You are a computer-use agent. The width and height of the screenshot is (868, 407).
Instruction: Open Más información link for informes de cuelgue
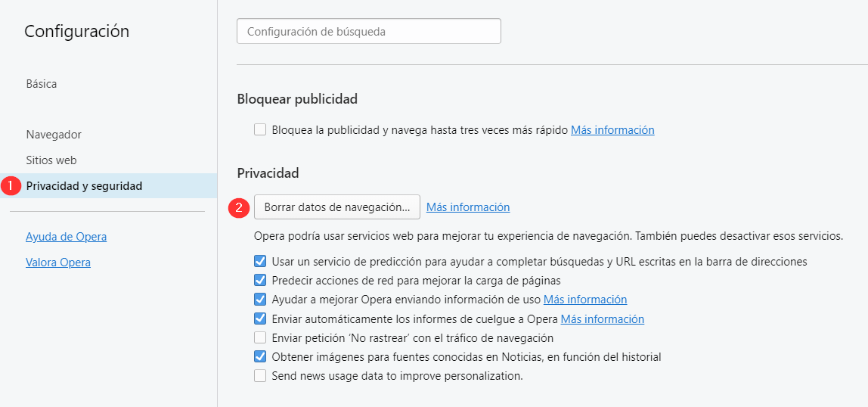[x=603, y=319]
